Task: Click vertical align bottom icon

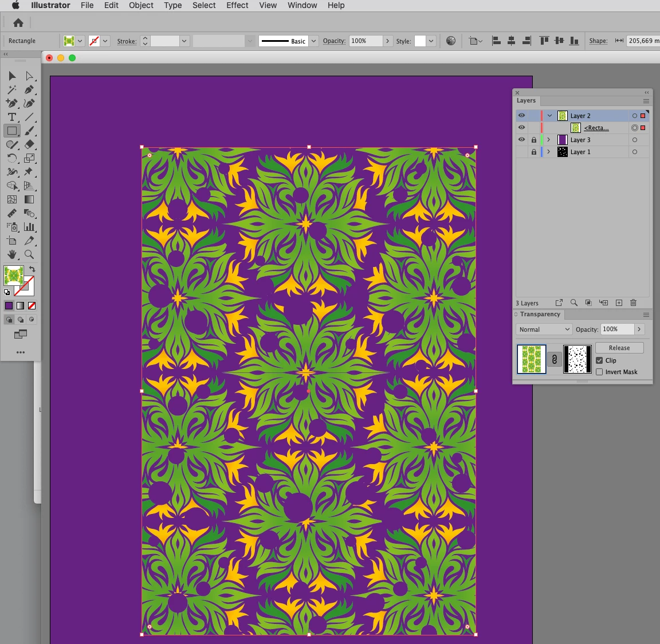Action: [x=573, y=41]
